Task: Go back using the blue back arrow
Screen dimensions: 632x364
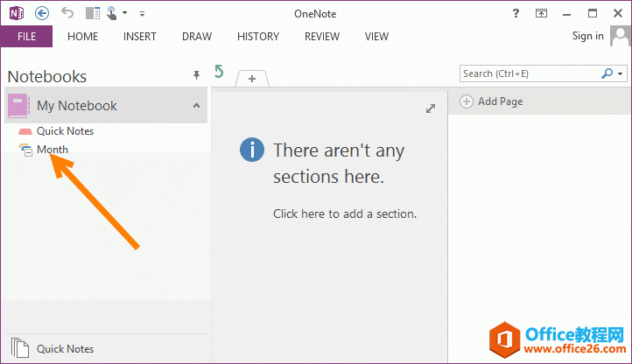Action: pyautogui.click(x=42, y=13)
